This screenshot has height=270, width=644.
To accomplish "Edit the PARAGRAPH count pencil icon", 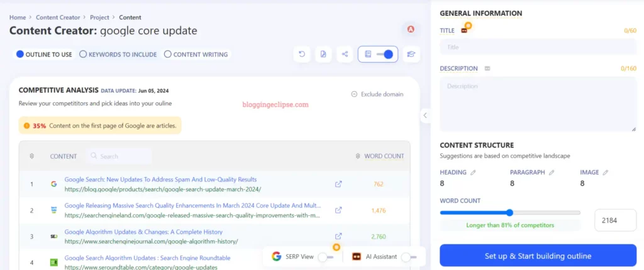I will 552,172.
